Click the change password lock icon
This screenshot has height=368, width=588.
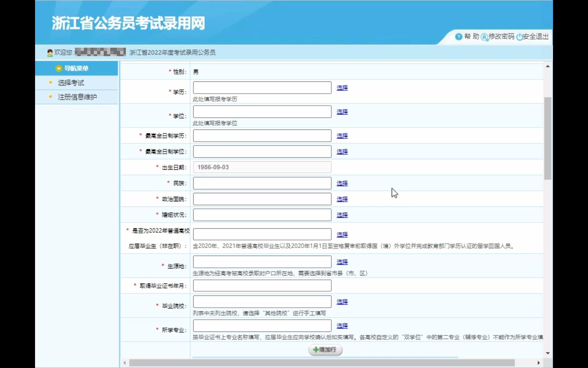point(484,37)
